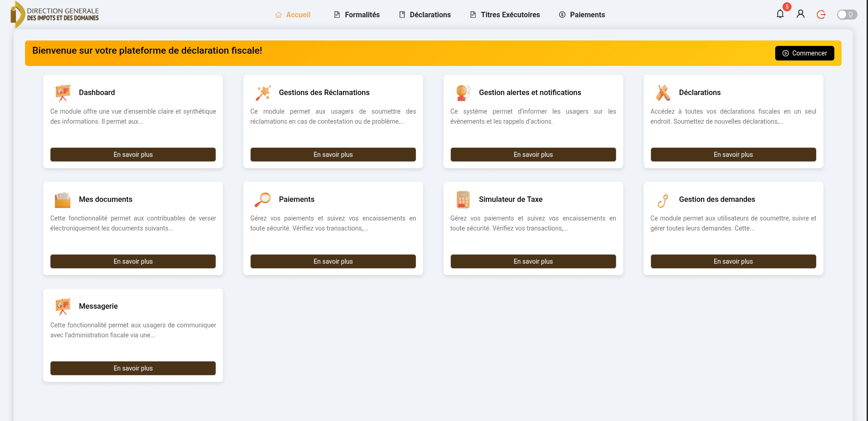Screen dimensions: 868x421
Task: Click En savoir plus under Paiements card
Action: pos(333,261)
